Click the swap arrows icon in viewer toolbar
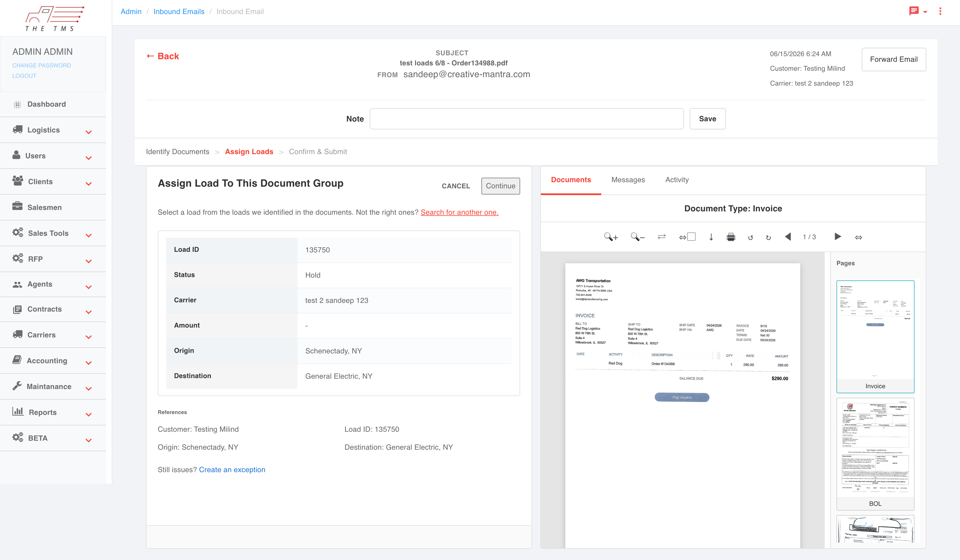960x560 pixels. (662, 237)
